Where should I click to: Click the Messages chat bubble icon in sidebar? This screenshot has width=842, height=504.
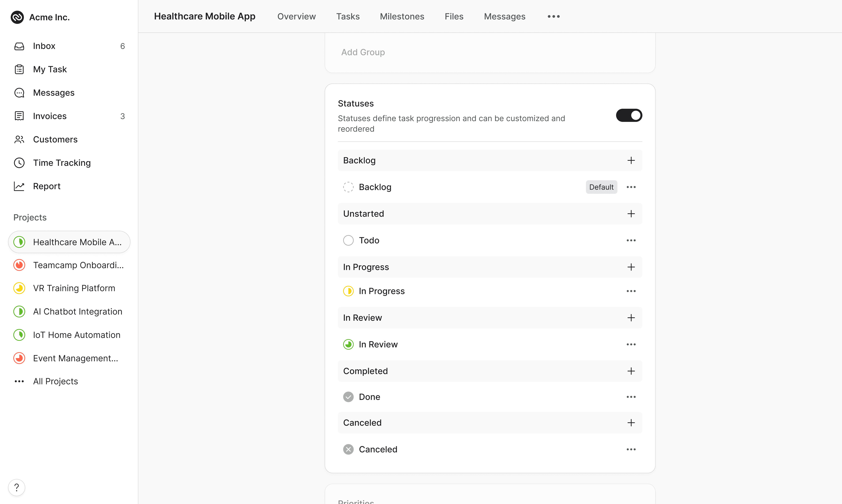click(x=19, y=93)
